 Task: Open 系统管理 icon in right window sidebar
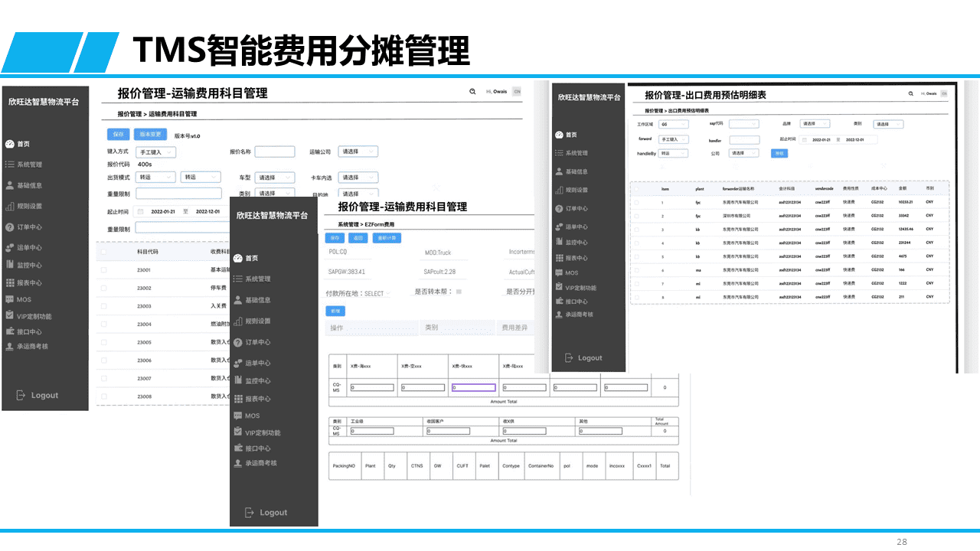click(x=559, y=153)
